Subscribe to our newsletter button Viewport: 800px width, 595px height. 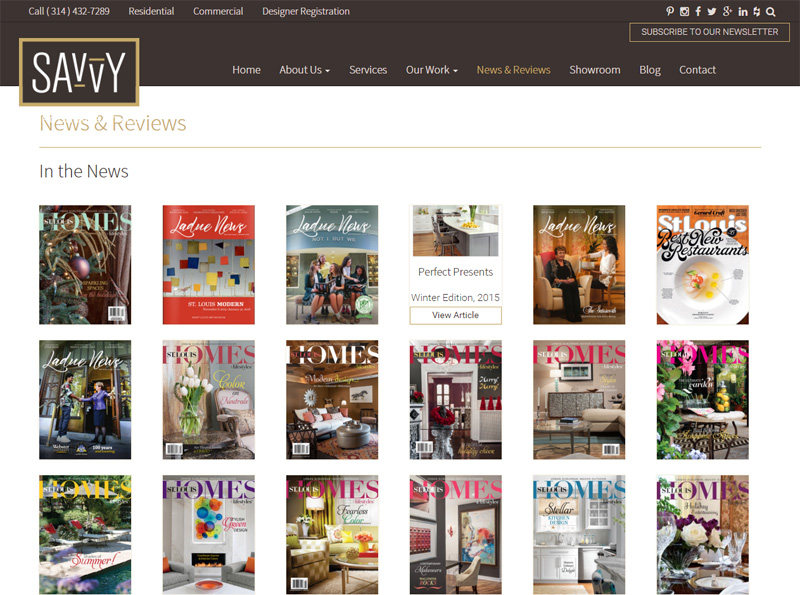(x=709, y=32)
